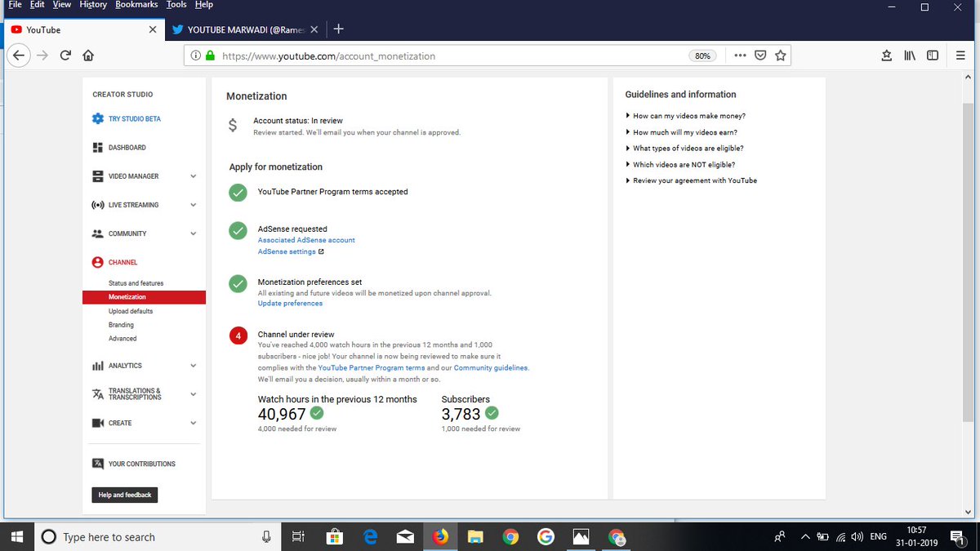This screenshot has height=551, width=980.
Task: Click the Try Studio Beta gear icon
Action: [x=98, y=118]
